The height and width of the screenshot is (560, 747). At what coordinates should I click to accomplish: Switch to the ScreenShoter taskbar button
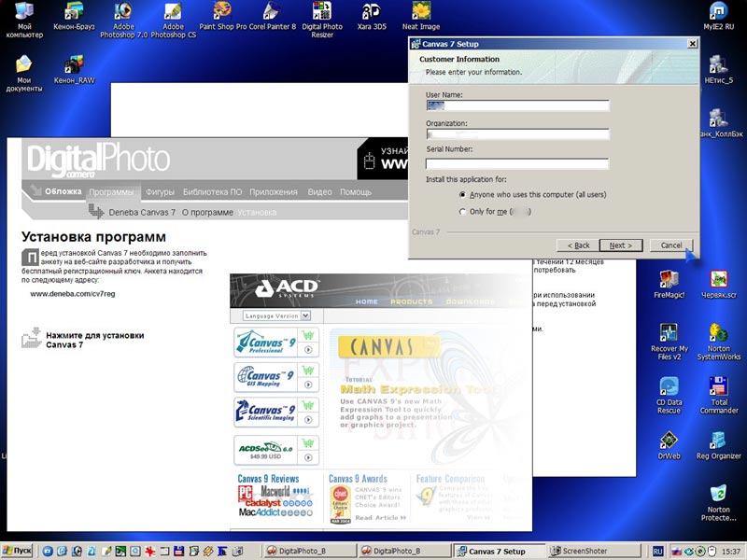pos(594,551)
